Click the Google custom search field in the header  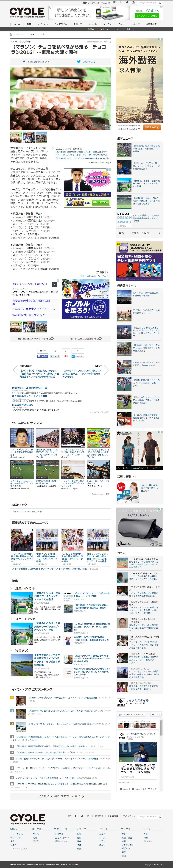point(147,2)
